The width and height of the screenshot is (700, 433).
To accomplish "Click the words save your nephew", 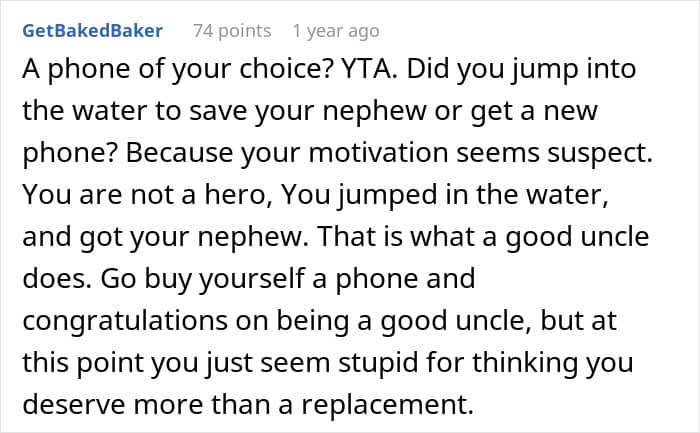I will tap(307, 111).
